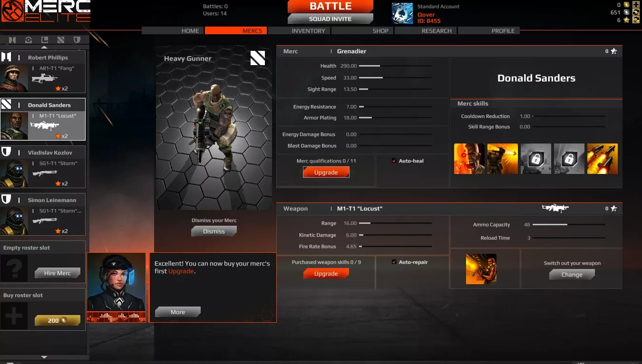This screenshot has width=642, height=364.
Task: Select Robert Phillips in the roster
Action: [x=43, y=71]
